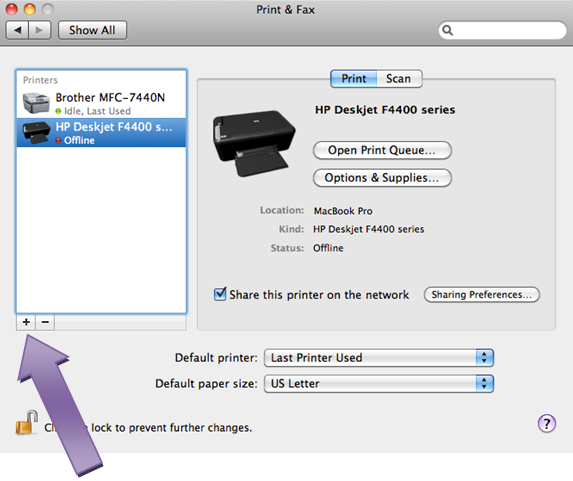Click the minus button to remove printer
This screenshot has width=573, height=481.
tap(45, 322)
